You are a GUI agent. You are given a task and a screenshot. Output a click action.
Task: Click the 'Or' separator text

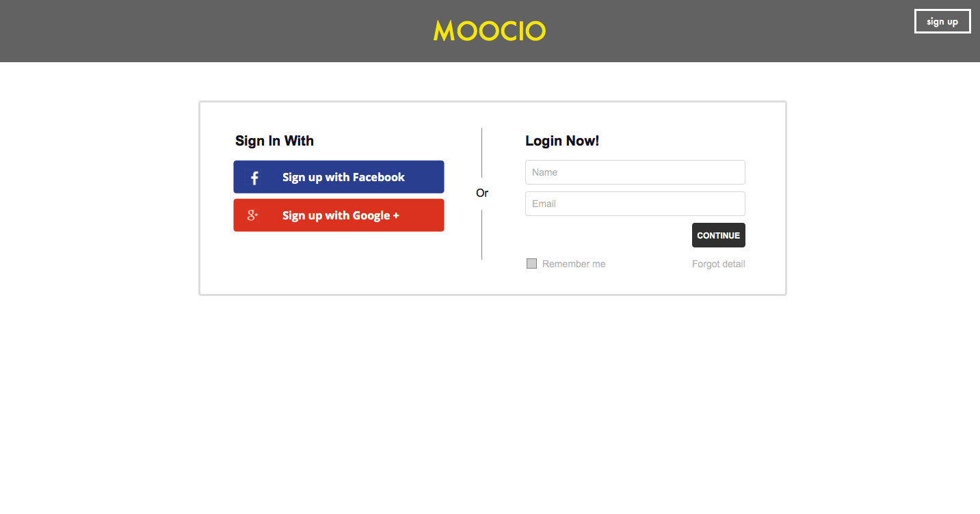pos(482,193)
